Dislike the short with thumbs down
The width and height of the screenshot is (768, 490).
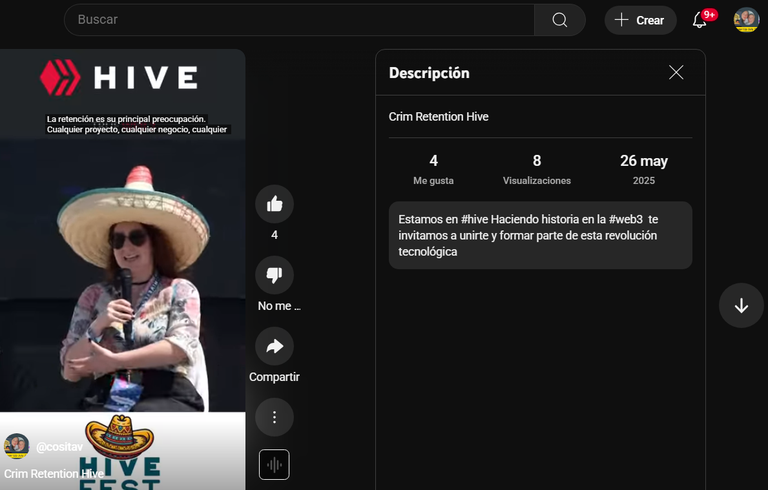click(274, 275)
